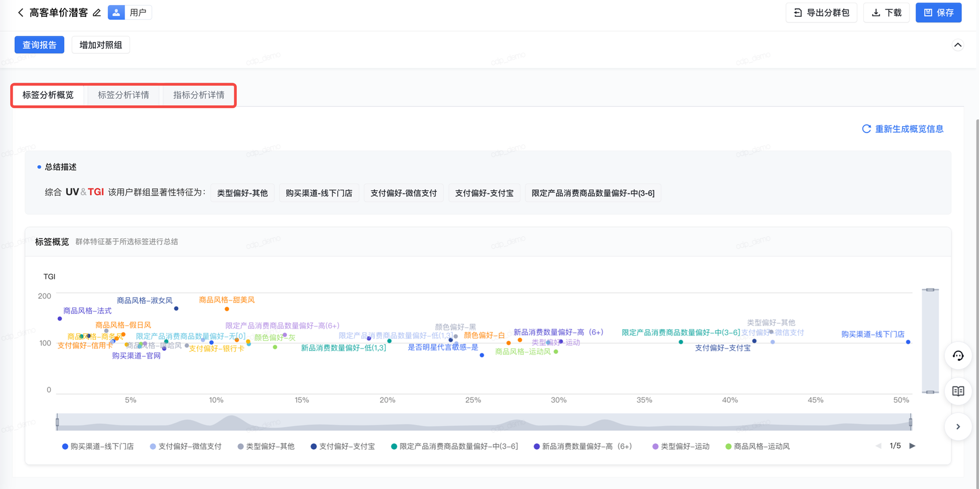This screenshot has height=489, width=980.
Task: Click the 导出分群包 button
Action: 821,13
